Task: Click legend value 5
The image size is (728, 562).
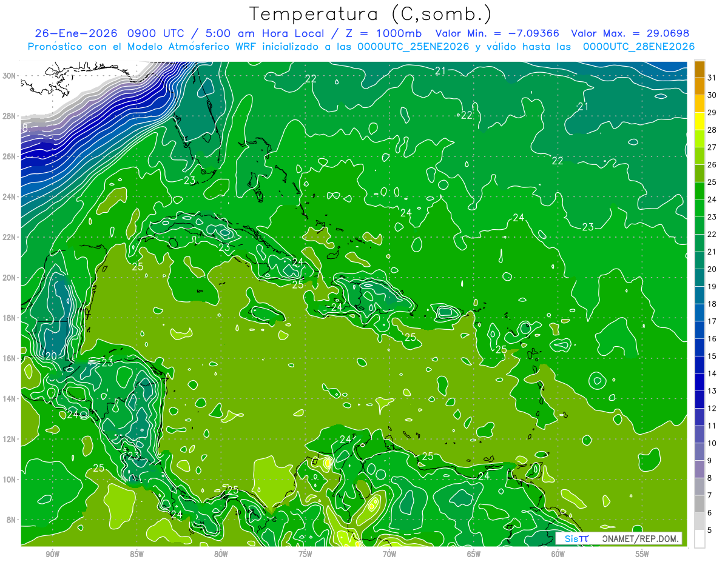Action: tap(710, 530)
